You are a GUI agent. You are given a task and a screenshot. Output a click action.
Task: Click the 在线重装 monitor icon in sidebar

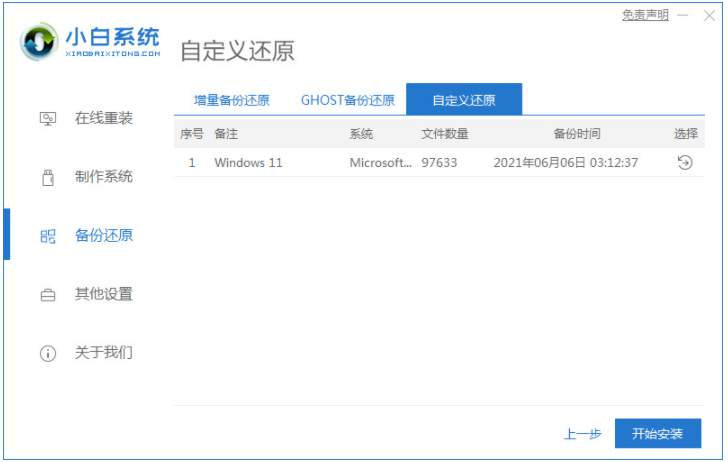coord(47,118)
